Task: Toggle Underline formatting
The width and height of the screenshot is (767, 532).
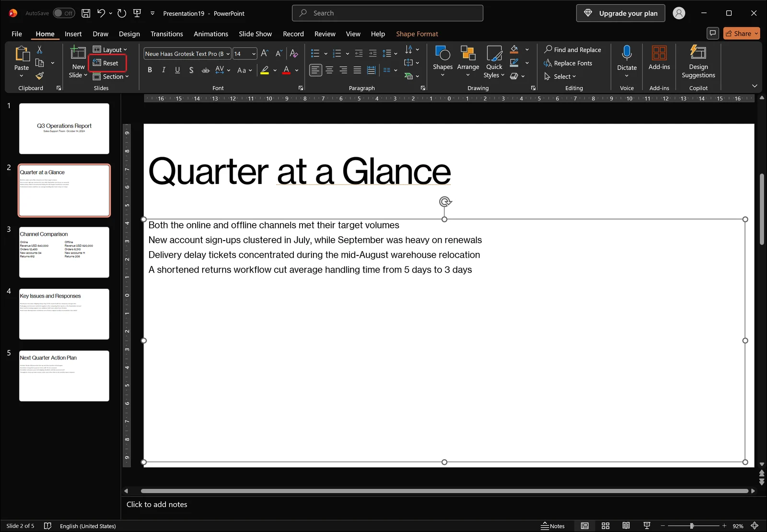Action: pos(177,70)
